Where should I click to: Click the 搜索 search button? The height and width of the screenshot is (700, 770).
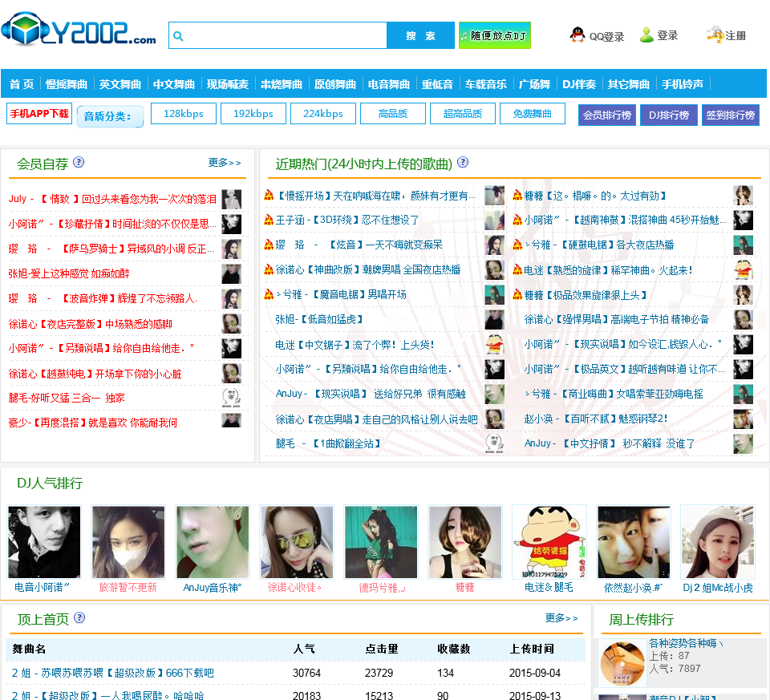pos(421,35)
